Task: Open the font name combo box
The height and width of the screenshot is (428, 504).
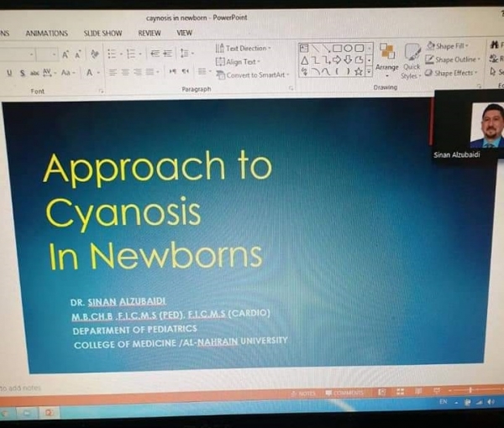Action: 17,55
